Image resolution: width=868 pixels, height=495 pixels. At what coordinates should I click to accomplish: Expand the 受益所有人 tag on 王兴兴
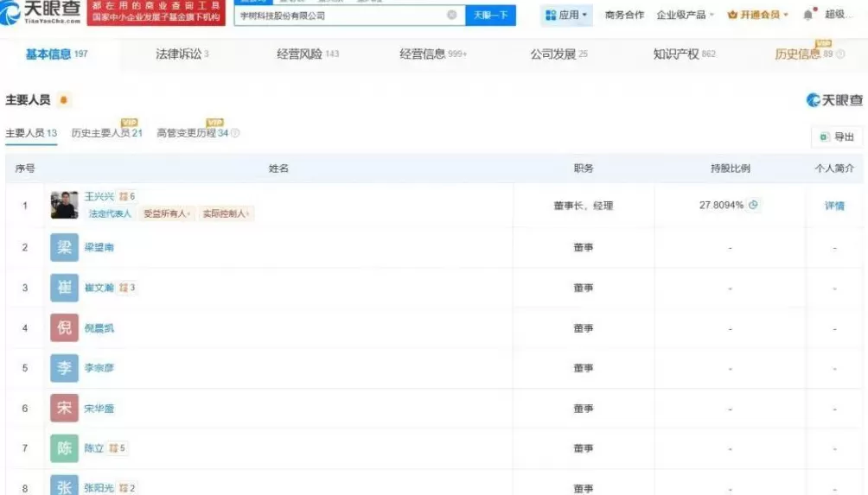point(166,213)
